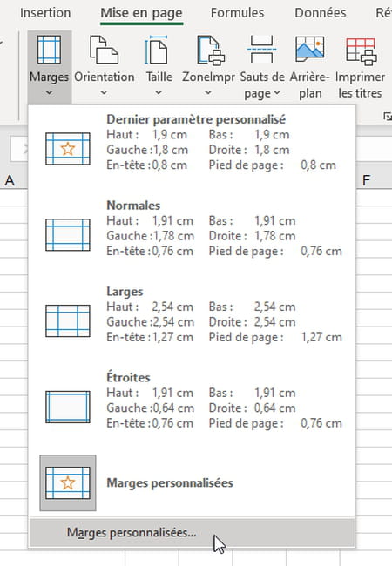
Task: Switch to the Formules ribbon tab
Action: pos(237,13)
